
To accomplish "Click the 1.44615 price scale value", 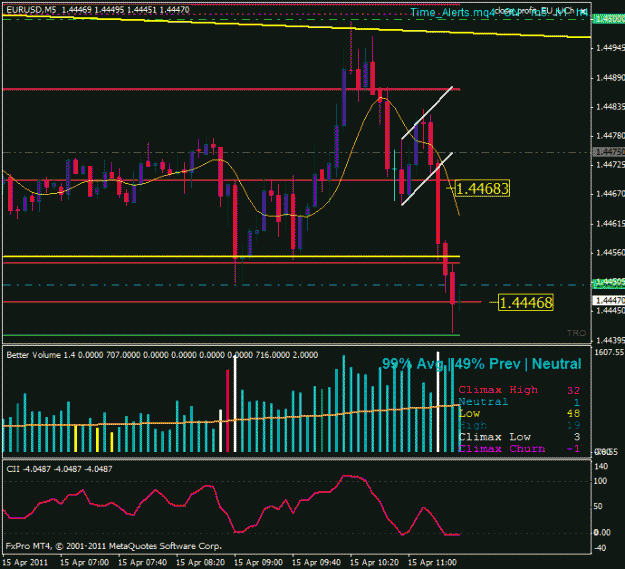I will pos(610,224).
